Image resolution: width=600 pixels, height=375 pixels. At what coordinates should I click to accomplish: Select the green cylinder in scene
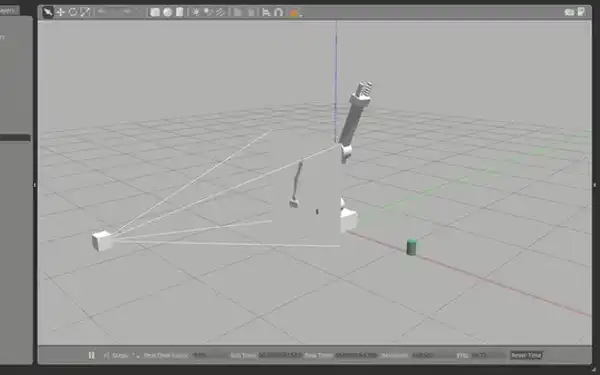coord(411,247)
